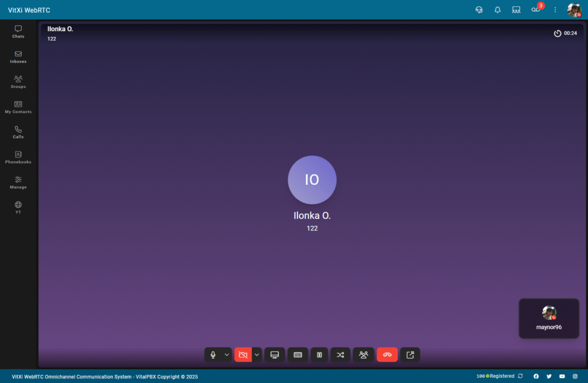The image size is (588, 383).
Task: Refresh registration status in footer
Action: (x=520, y=376)
